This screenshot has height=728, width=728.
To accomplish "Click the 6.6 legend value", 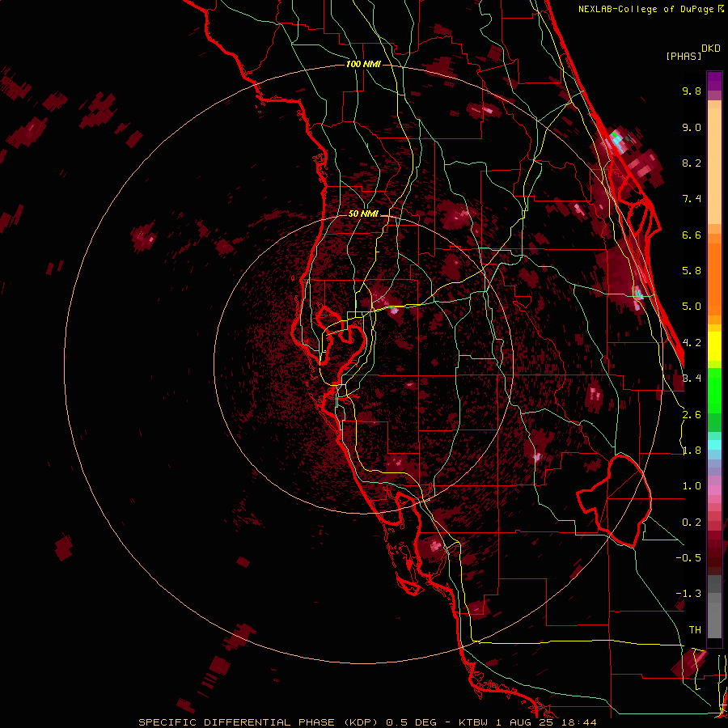I will click(x=692, y=235).
